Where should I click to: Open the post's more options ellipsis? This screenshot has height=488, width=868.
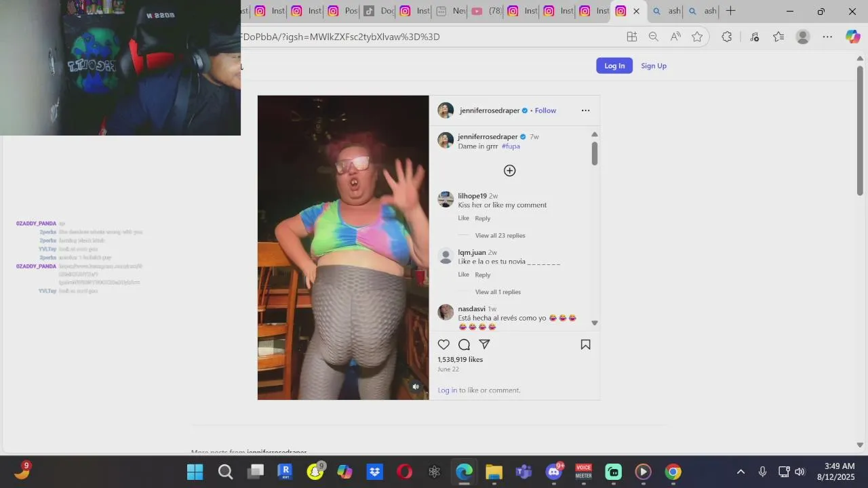tap(585, 110)
